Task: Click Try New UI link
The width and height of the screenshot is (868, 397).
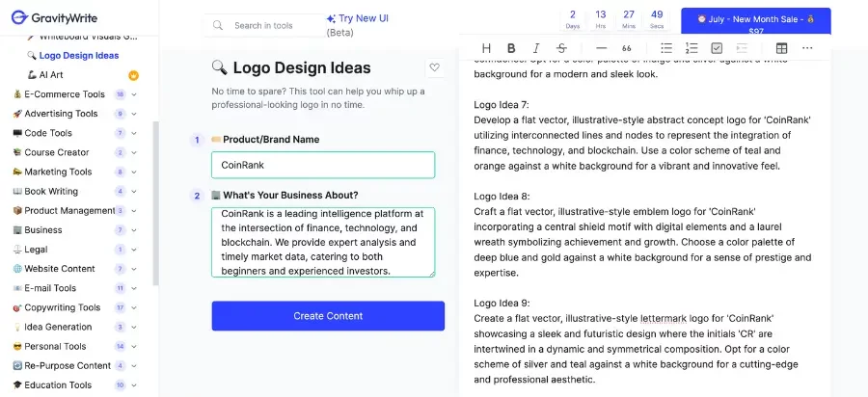Action: 358,19
